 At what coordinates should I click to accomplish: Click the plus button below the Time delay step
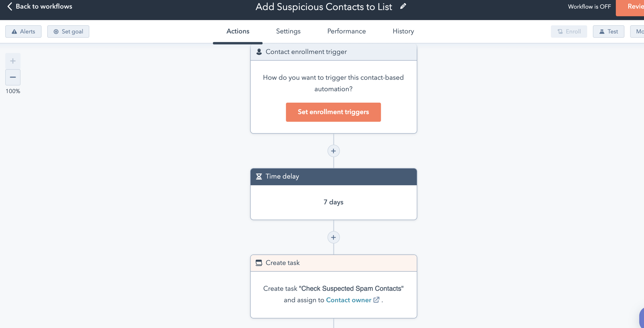tap(333, 237)
